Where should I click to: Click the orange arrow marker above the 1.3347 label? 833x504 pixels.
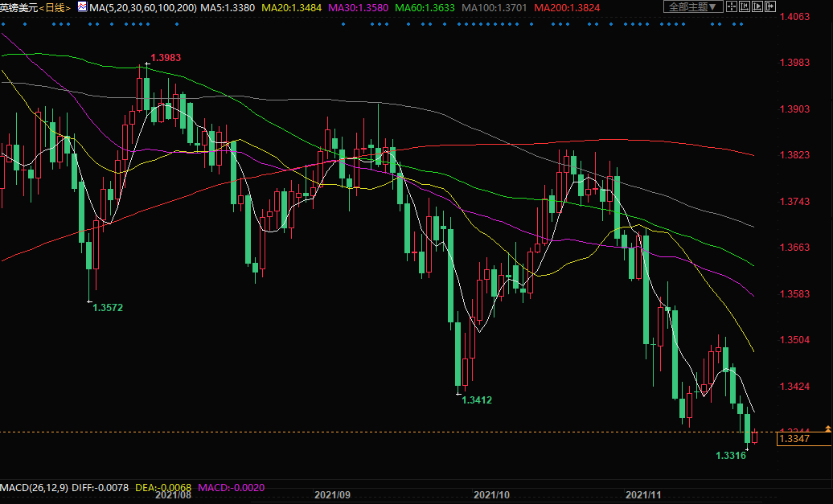click(x=828, y=427)
